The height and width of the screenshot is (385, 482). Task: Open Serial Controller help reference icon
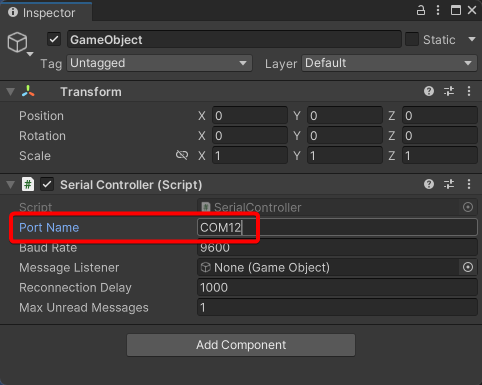(x=429, y=184)
